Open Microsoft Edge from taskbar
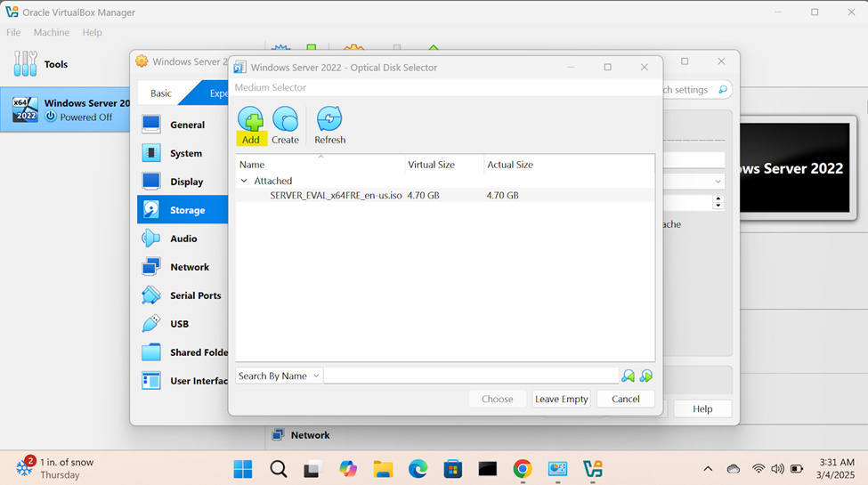 click(418, 469)
